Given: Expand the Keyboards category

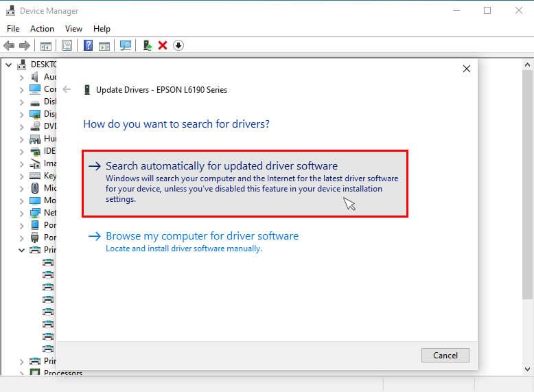Looking at the screenshot, I should 21,176.
